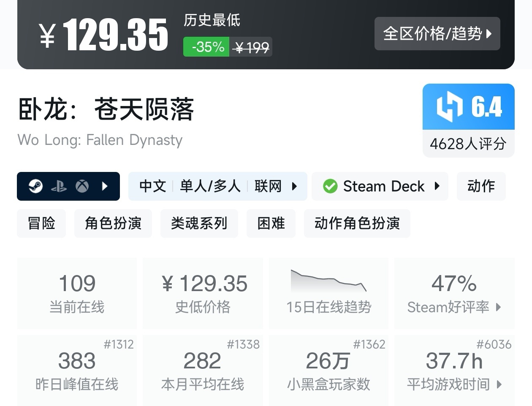
Task: Open the 26万 小黑盒玩家数 stat card
Action: point(328,370)
